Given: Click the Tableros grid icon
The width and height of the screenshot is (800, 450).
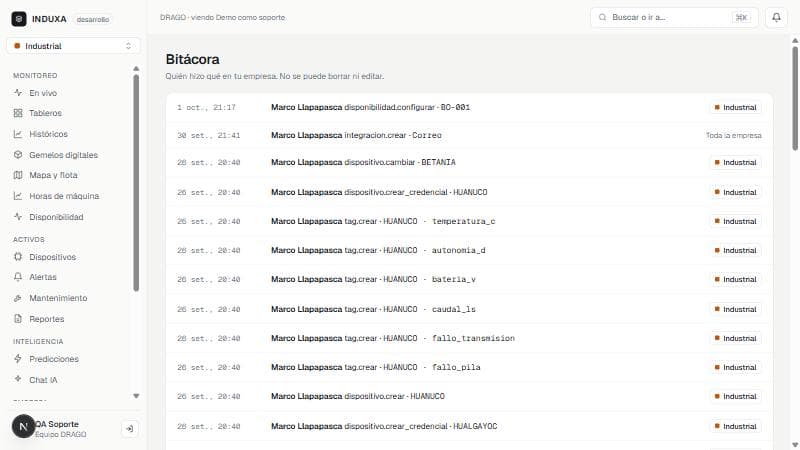Looking at the screenshot, I should coord(18,113).
